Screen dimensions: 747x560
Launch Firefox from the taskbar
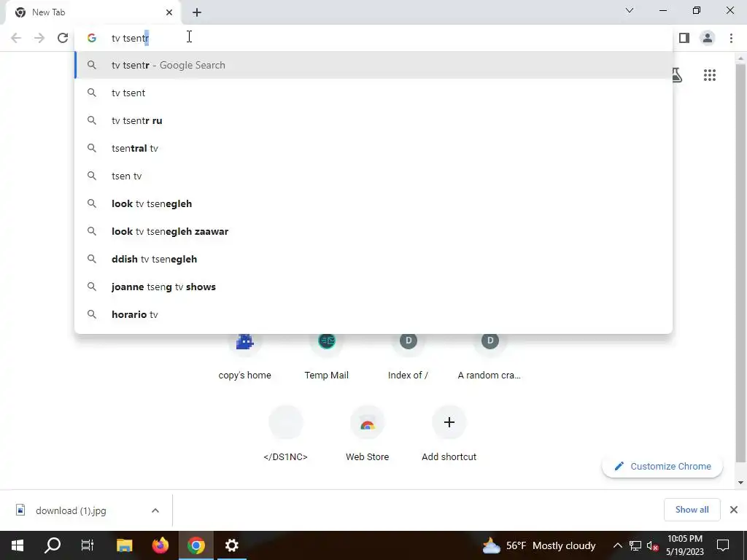(x=160, y=545)
